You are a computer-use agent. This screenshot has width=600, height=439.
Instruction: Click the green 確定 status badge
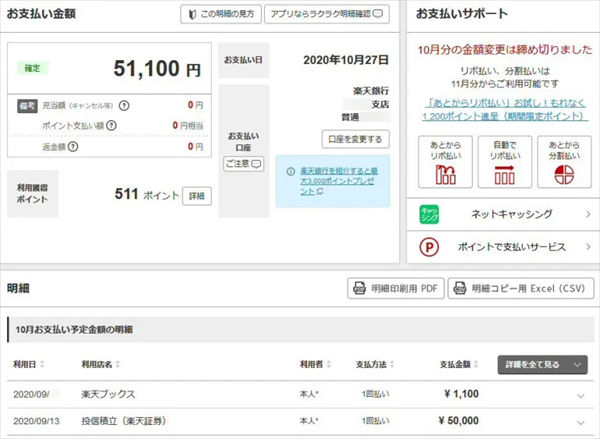pyautogui.click(x=33, y=69)
